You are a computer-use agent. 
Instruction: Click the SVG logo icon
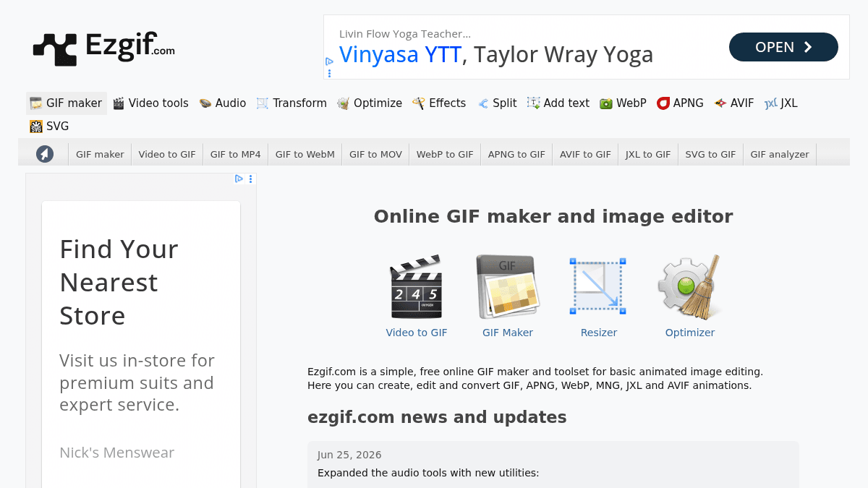(x=36, y=127)
